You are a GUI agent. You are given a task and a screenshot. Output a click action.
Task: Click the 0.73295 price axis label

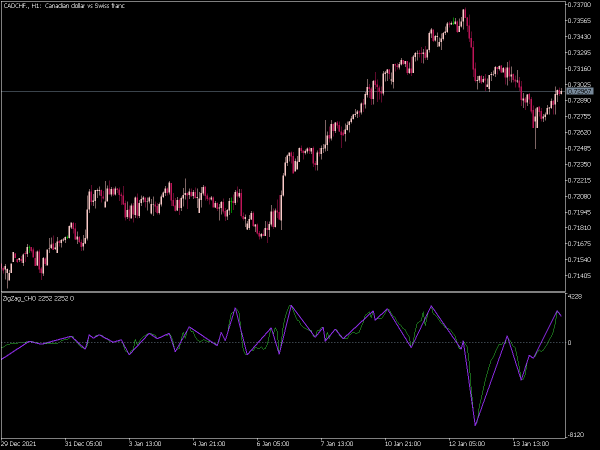pos(580,52)
